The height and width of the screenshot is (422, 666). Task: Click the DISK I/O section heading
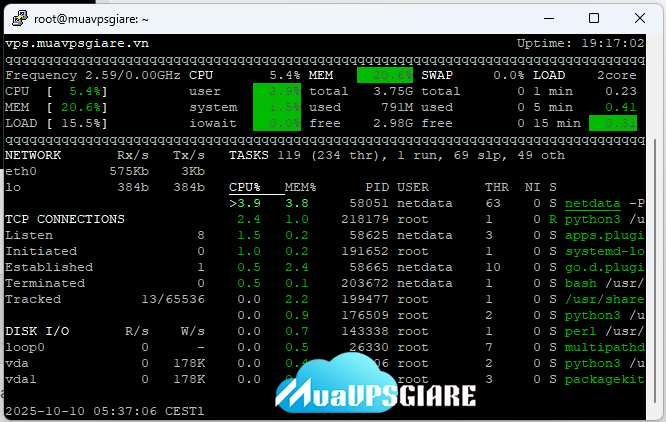tap(37, 331)
